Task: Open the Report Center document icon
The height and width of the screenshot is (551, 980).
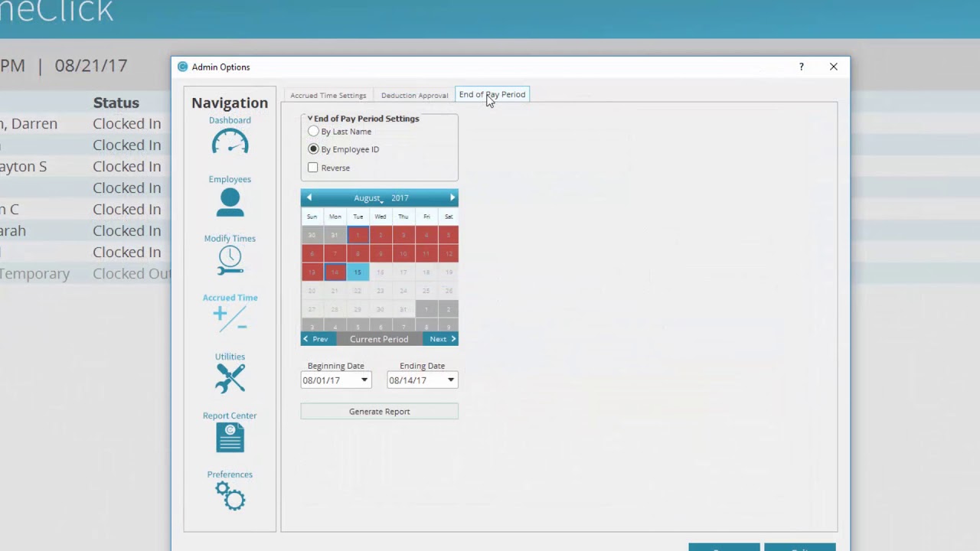Action: [x=230, y=438]
